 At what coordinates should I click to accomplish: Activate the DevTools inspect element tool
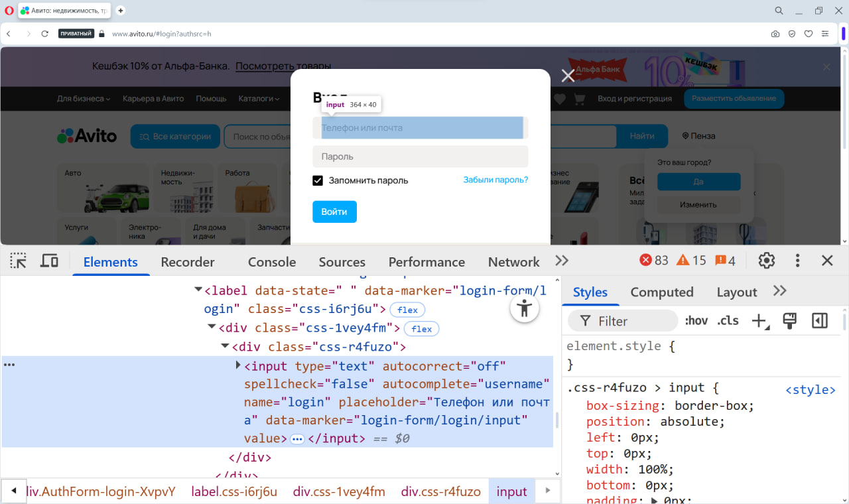coord(19,261)
